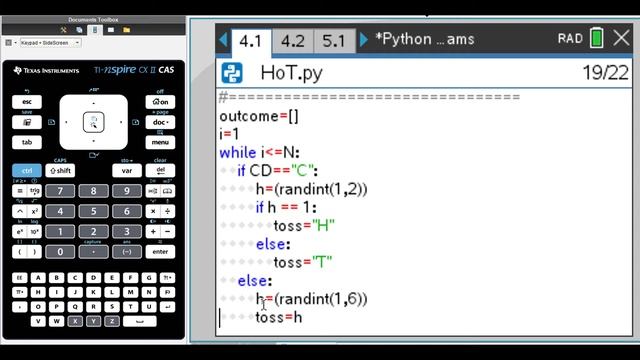The width and height of the screenshot is (640, 360).
Task: Click the return arrow key
Action: 167,307
